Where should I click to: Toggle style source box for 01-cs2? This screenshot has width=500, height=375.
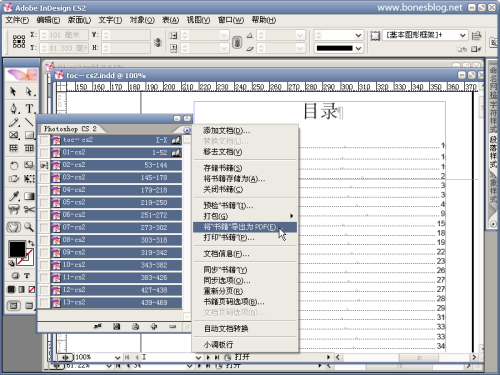[x=44, y=153]
